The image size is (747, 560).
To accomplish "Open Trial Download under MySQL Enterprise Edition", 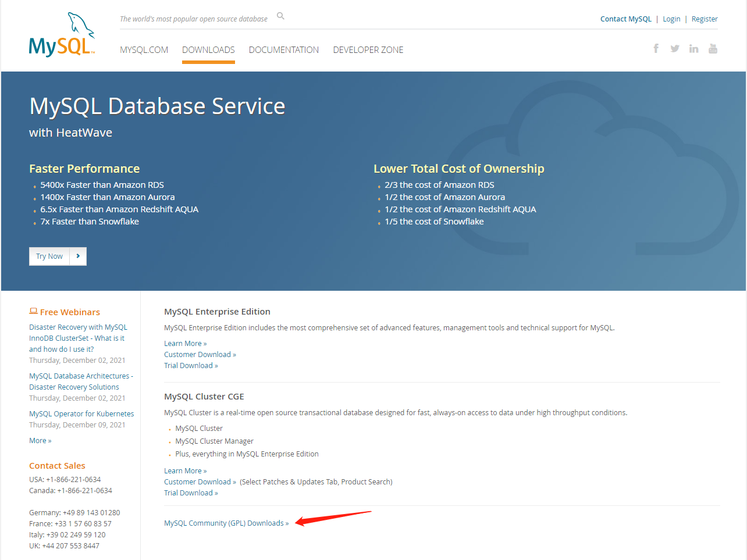I will 191,365.
